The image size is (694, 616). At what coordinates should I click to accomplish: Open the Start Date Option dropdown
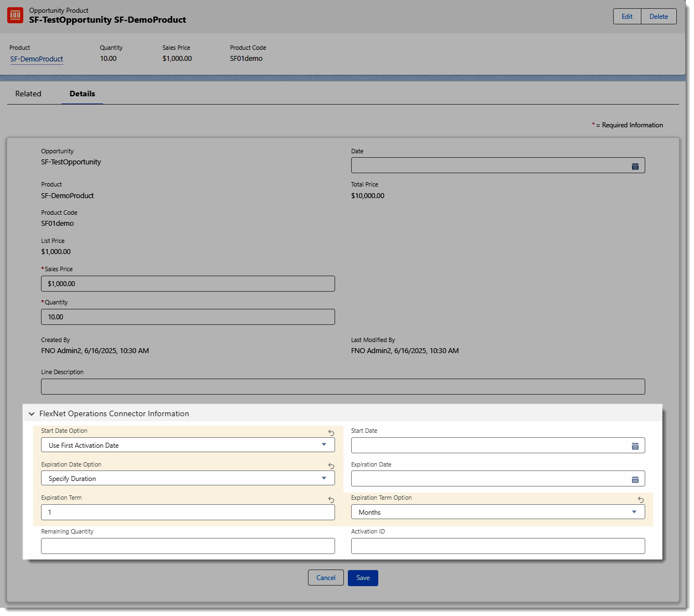click(188, 445)
